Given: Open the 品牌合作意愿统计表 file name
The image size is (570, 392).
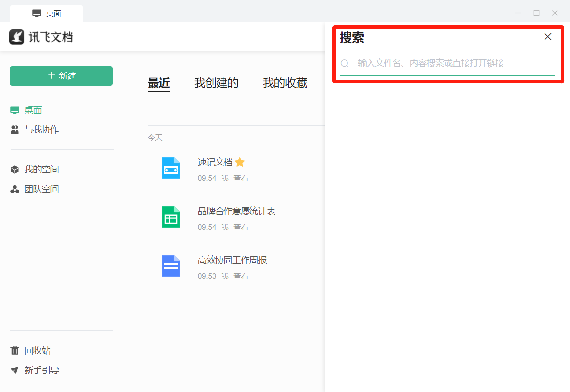Looking at the screenshot, I should click(x=236, y=211).
